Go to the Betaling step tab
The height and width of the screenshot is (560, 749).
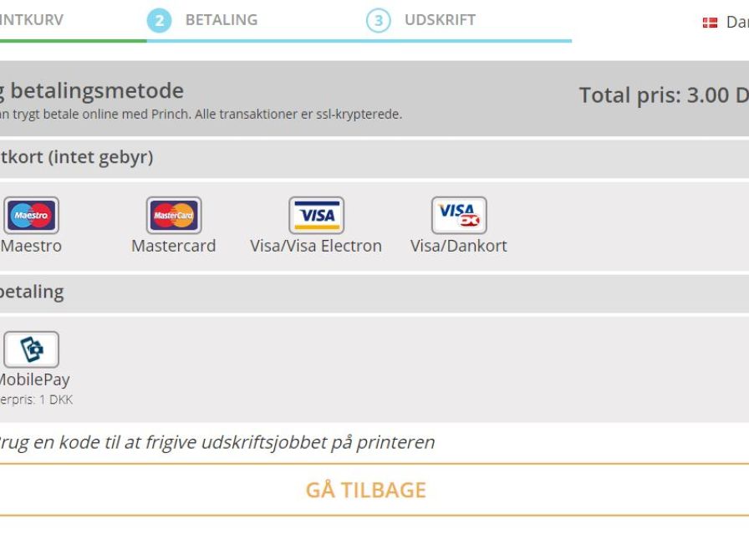[221, 20]
